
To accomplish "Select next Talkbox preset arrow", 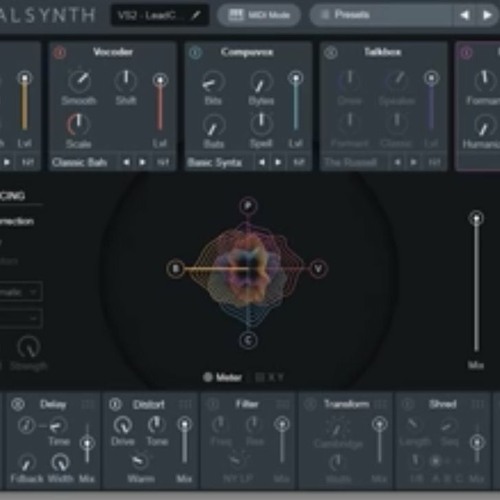I will click(414, 162).
